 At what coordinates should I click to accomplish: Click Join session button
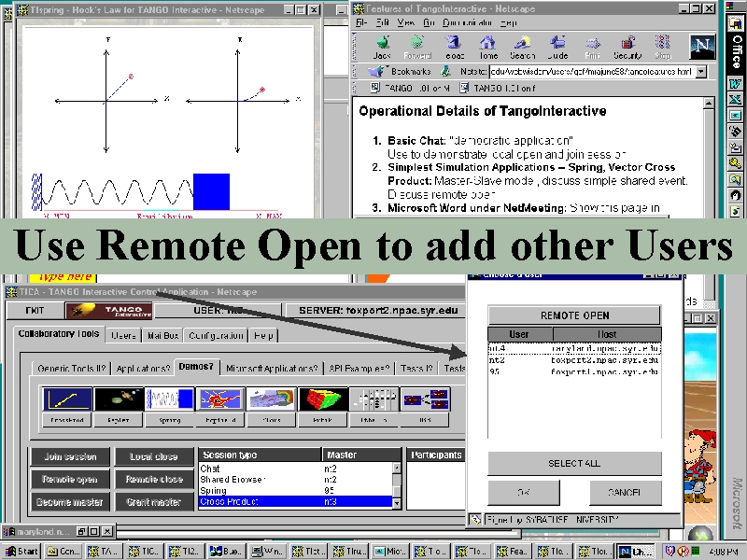[x=71, y=456]
